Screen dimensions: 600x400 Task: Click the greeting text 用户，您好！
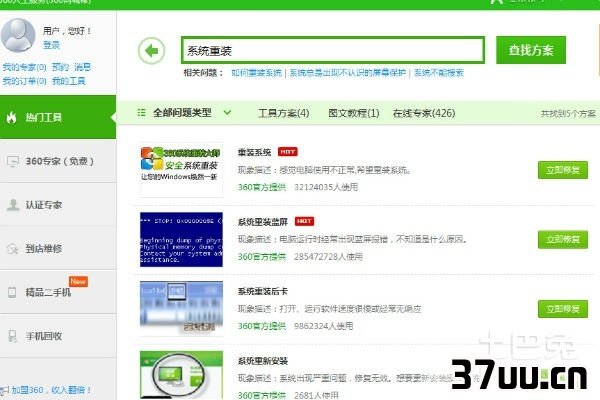point(67,31)
